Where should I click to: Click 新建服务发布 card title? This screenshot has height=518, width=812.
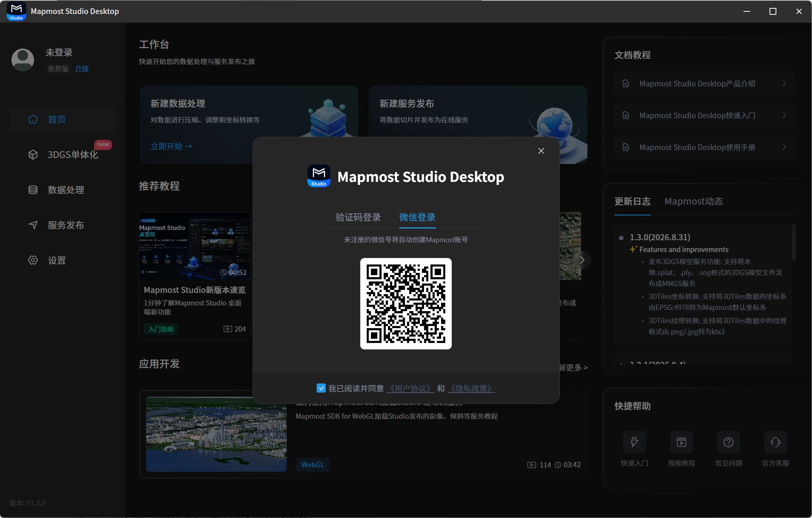407,103
